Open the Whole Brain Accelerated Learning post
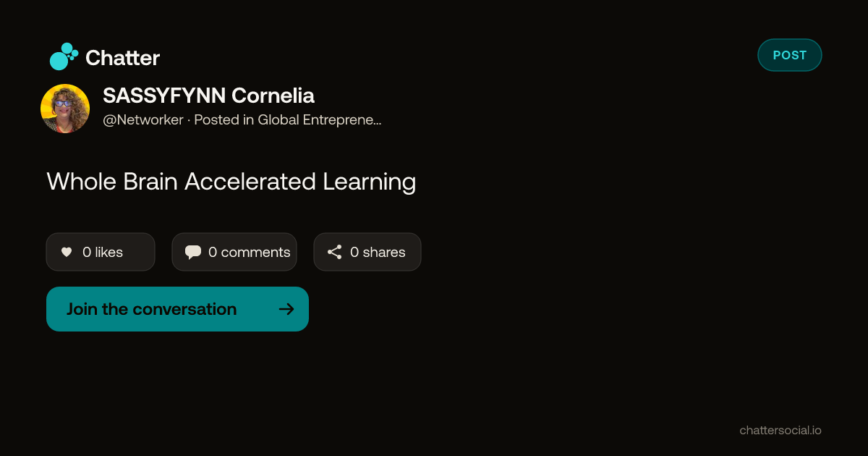 point(231,182)
